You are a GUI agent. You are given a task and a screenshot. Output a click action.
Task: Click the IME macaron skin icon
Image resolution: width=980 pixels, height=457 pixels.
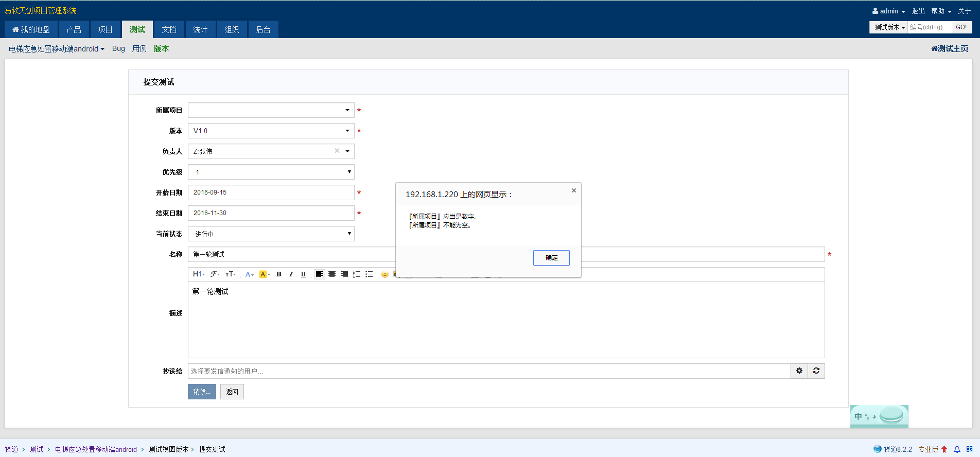[x=892, y=415]
